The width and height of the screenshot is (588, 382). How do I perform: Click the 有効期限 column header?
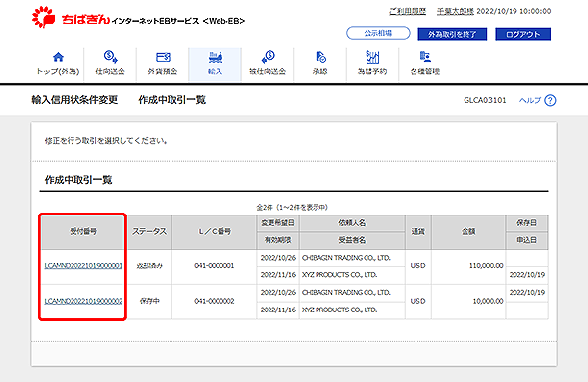tap(278, 240)
